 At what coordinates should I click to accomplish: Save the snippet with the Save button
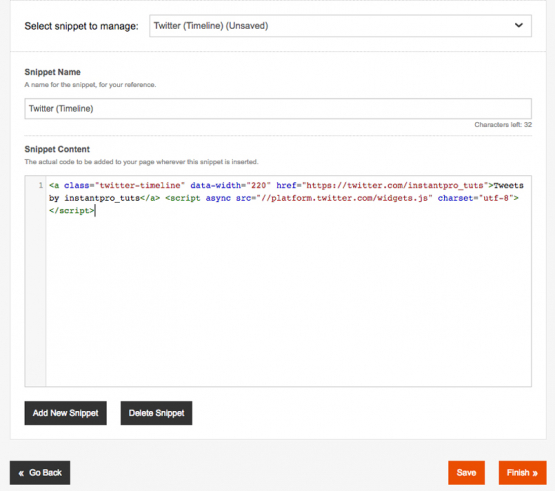[x=466, y=473]
